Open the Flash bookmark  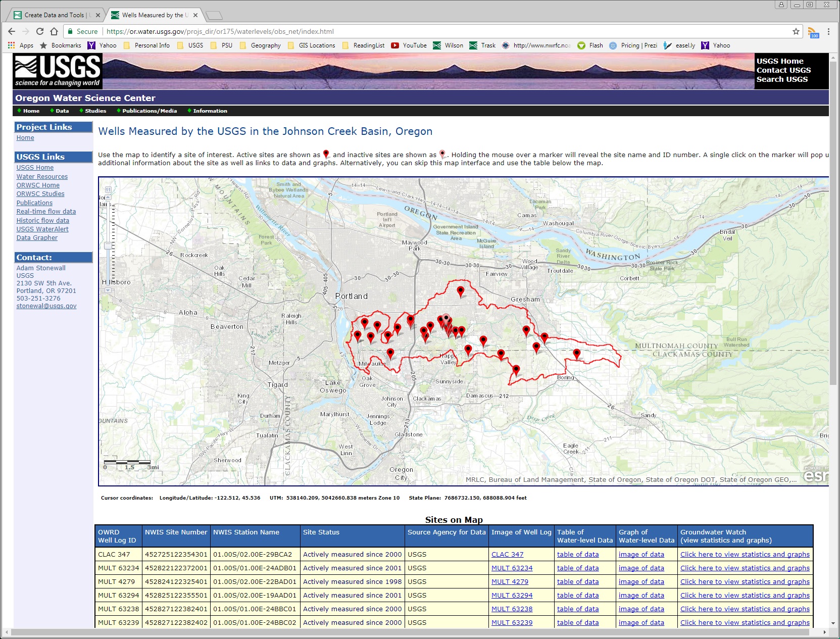590,45
